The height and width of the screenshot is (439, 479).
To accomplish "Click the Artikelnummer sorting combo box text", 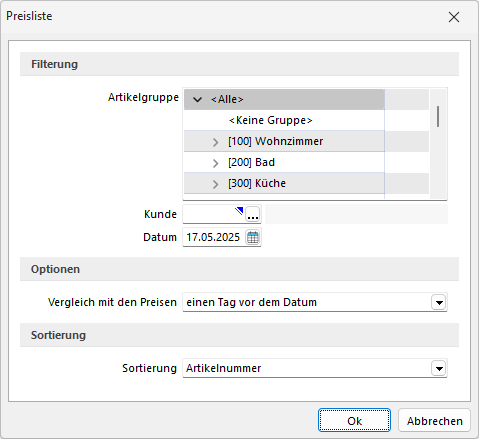I will click(x=223, y=368).
